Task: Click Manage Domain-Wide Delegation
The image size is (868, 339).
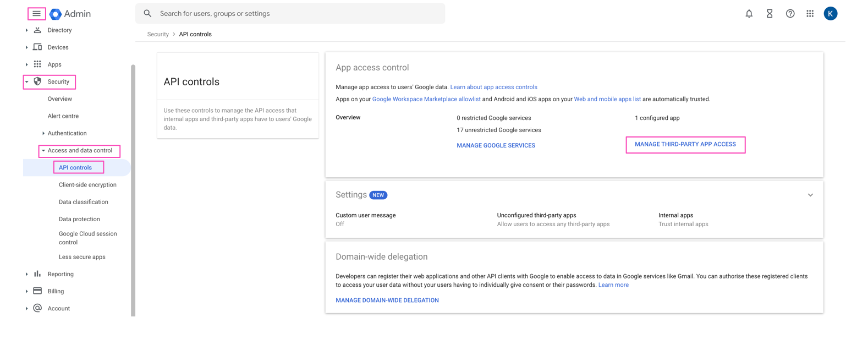Action: click(x=387, y=300)
